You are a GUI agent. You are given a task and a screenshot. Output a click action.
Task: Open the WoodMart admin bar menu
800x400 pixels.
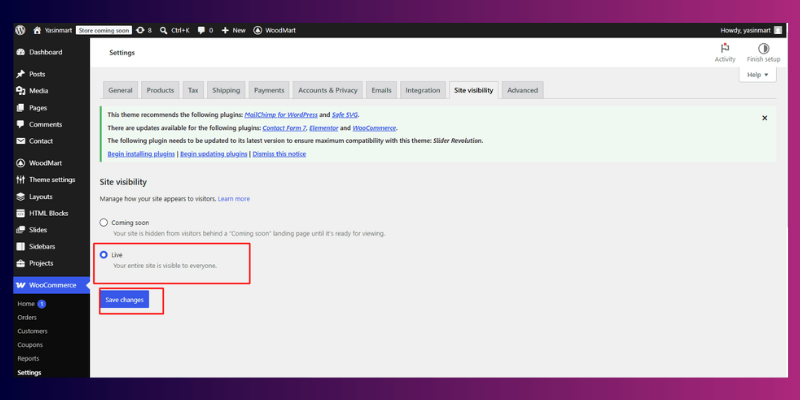pos(274,30)
